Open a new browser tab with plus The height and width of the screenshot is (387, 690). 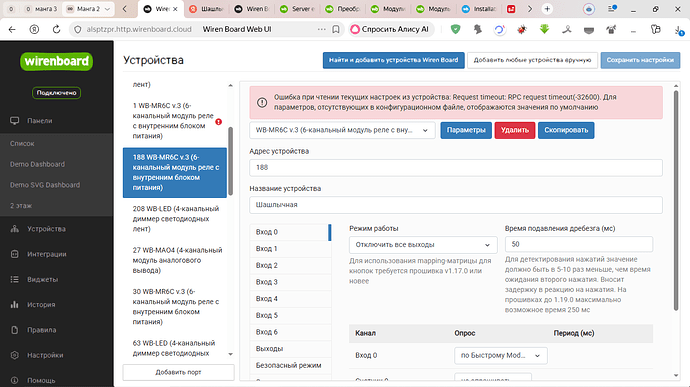click(547, 9)
